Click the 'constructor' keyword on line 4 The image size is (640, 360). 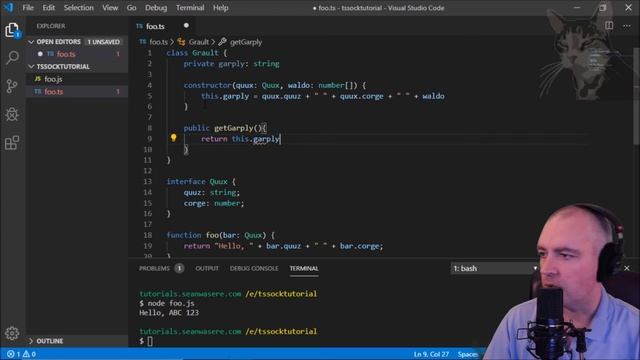coord(207,85)
